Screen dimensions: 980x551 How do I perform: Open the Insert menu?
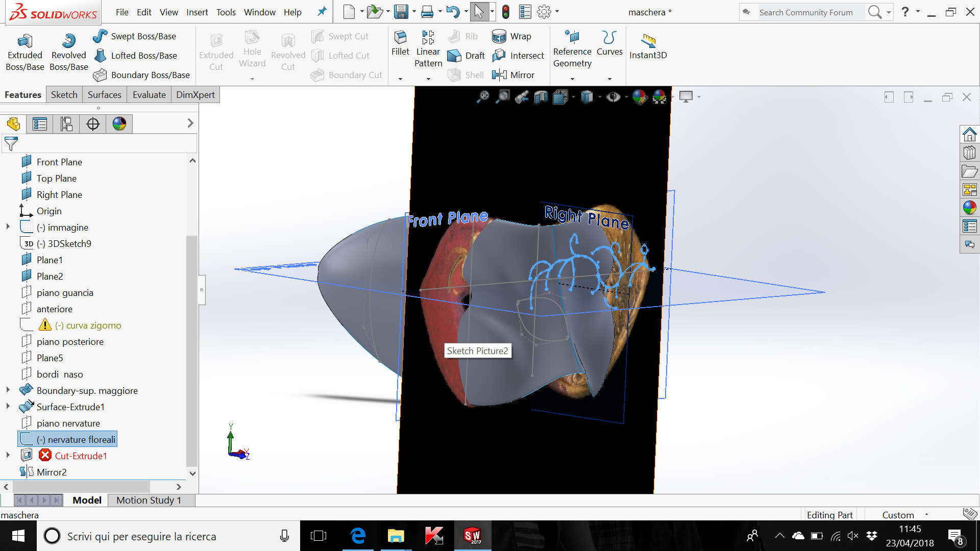[197, 12]
